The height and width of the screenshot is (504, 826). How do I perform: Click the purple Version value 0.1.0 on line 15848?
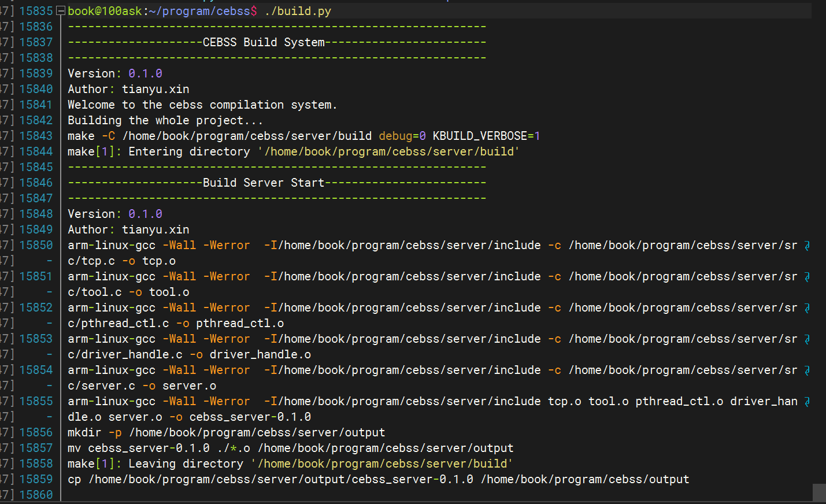pyautogui.click(x=145, y=213)
